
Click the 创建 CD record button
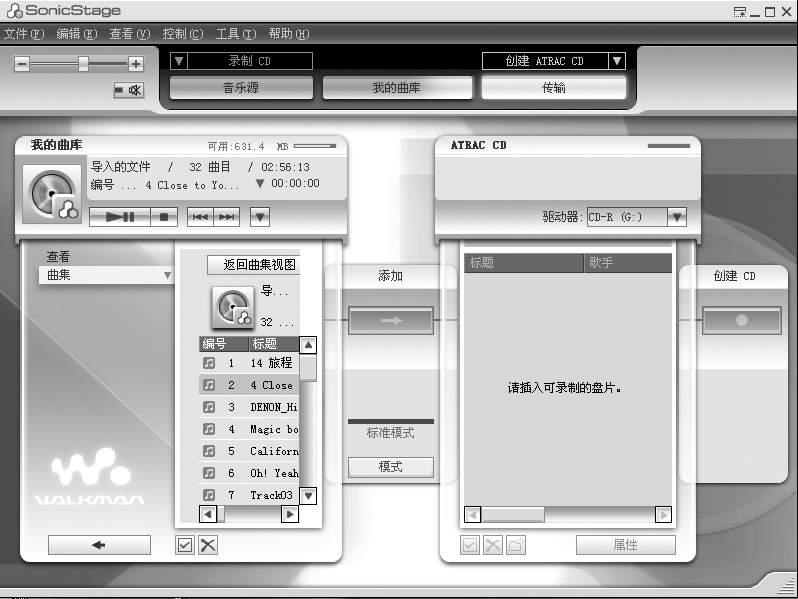pos(742,321)
